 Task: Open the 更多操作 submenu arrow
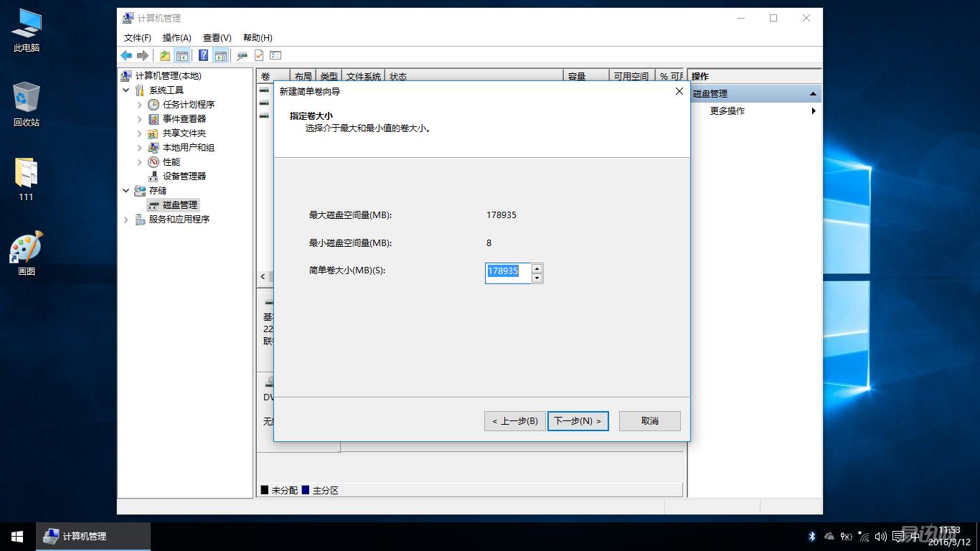(x=813, y=111)
